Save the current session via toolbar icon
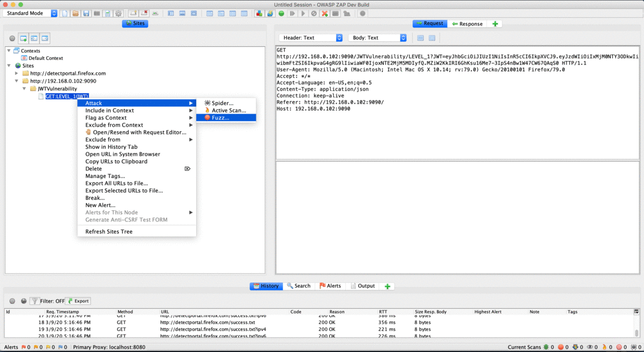This screenshot has width=644, height=352. tap(87, 13)
